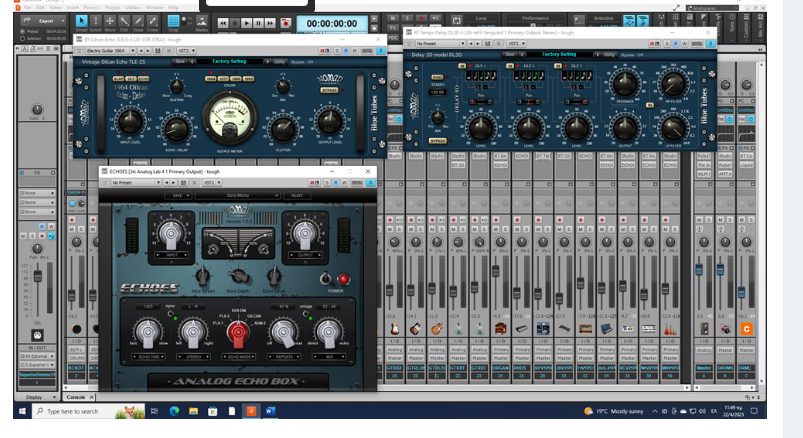The image size is (803, 438).
Task: Toggle BYPASS on the Oilcan Echo plugin
Action: tap(329, 90)
